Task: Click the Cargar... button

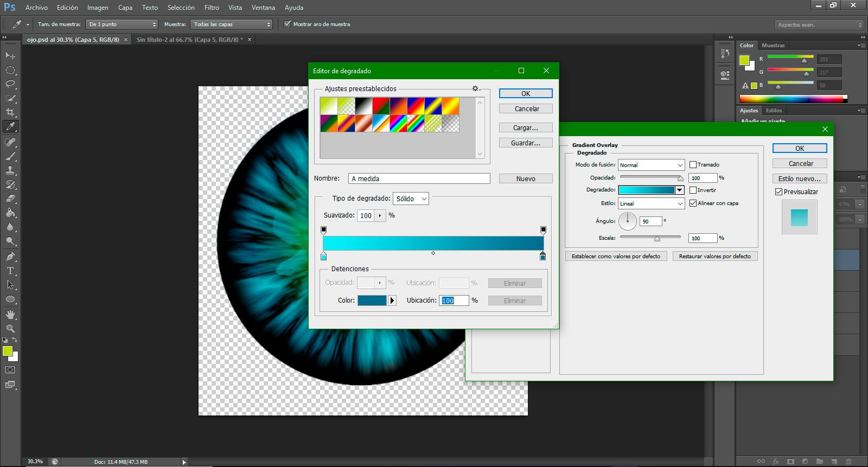Action: pyautogui.click(x=526, y=127)
